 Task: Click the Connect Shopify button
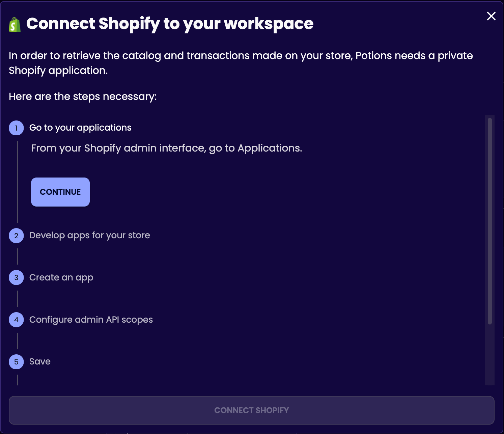(x=252, y=410)
